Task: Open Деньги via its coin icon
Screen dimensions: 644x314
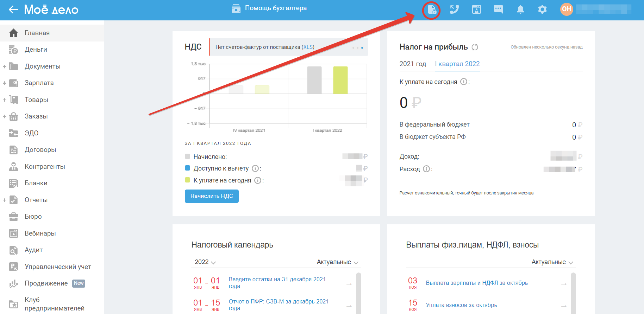Action: (13, 50)
